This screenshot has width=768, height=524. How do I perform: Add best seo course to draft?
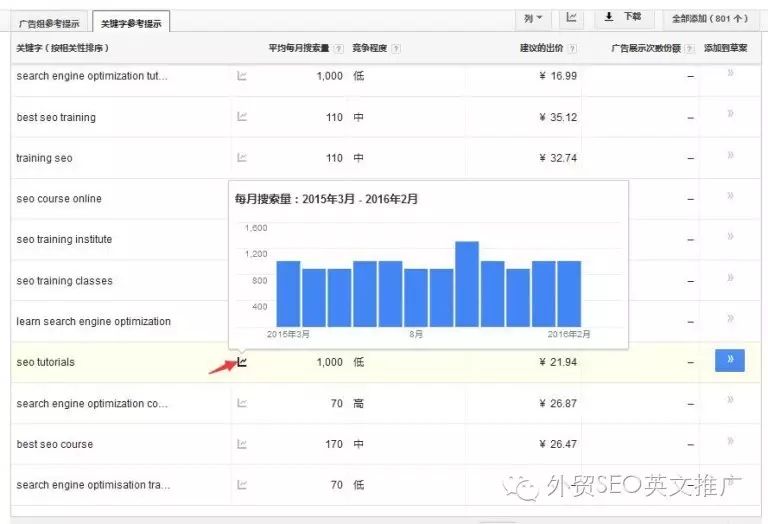(730, 441)
